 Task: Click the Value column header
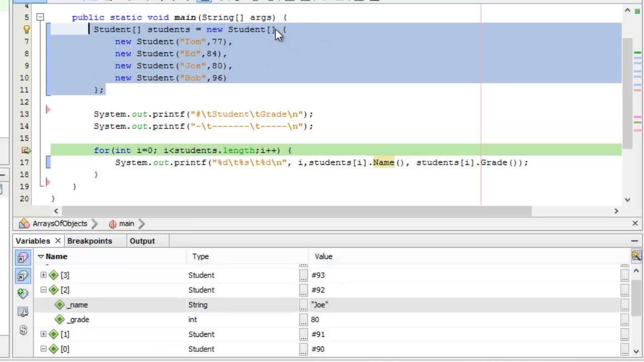pyautogui.click(x=469, y=256)
